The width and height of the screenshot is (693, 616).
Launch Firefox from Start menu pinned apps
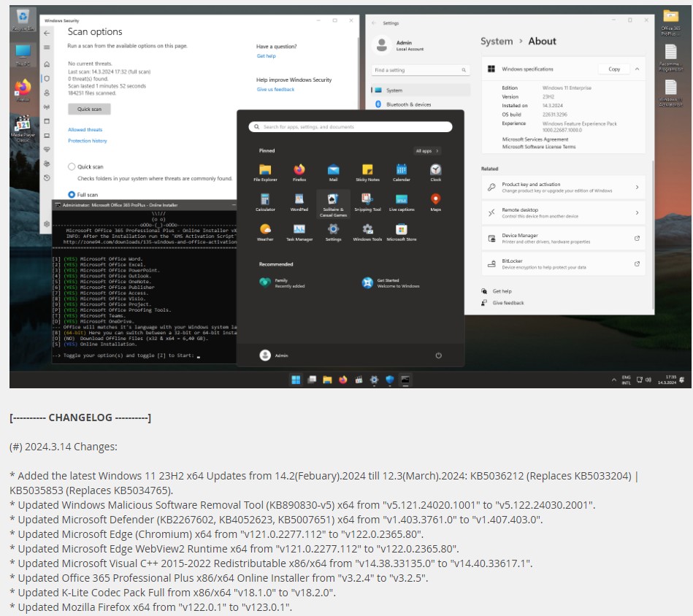[299, 173]
